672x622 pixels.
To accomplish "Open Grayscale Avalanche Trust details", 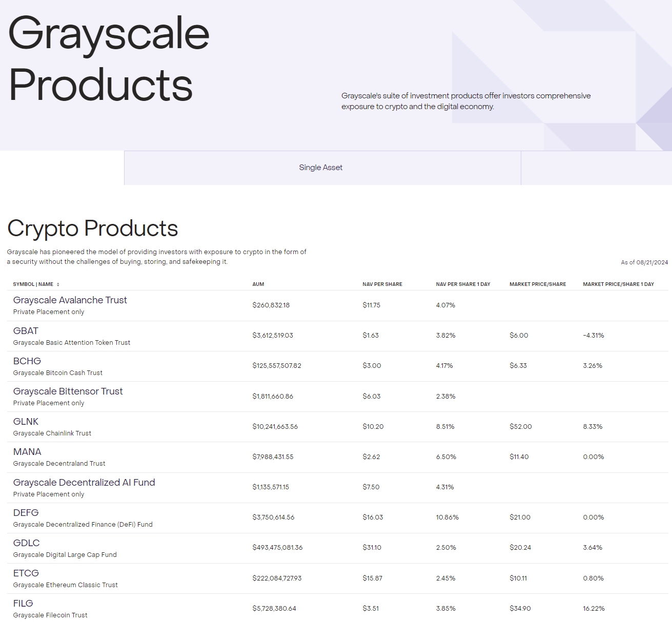I will coord(70,300).
